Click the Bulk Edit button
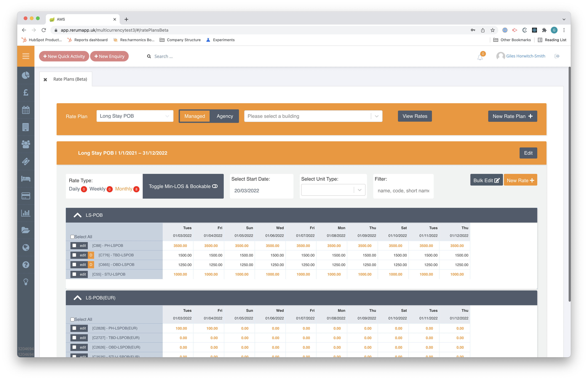 [486, 180]
